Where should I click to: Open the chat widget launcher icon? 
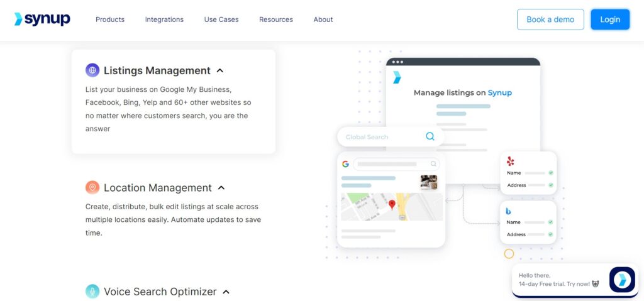[622, 280]
